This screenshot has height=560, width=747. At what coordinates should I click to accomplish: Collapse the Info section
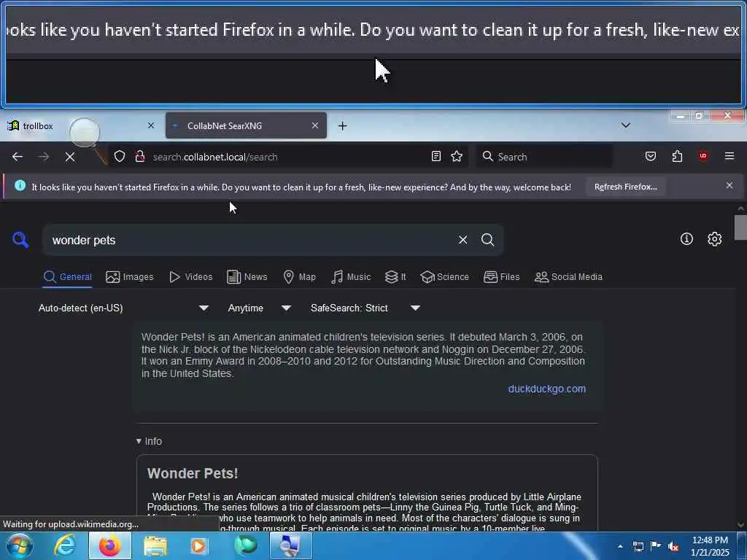[x=149, y=441]
